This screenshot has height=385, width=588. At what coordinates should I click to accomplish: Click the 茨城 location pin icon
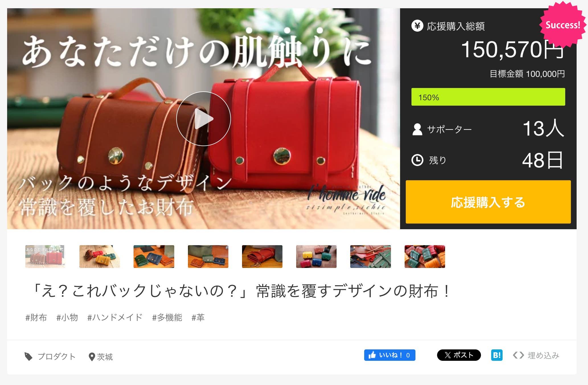pyautogui.click(x=92, y=357)
